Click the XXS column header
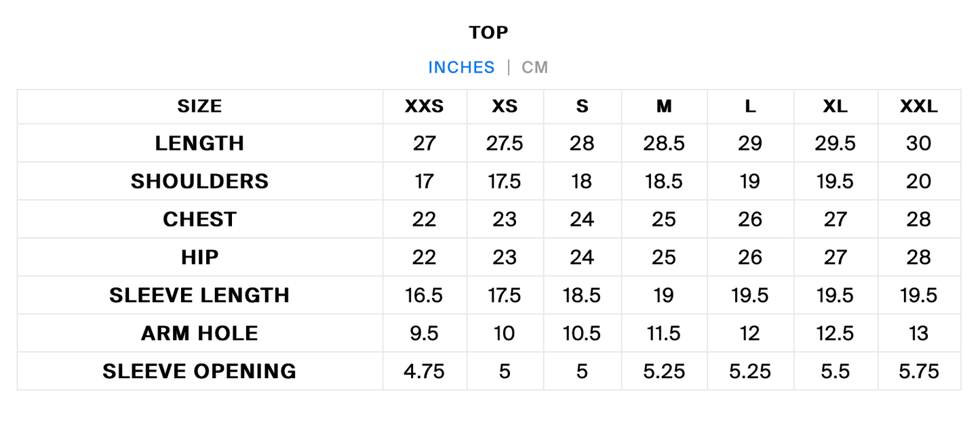This screenshot has width=980, height=423. pyautogui.click(x=425, y=106)
